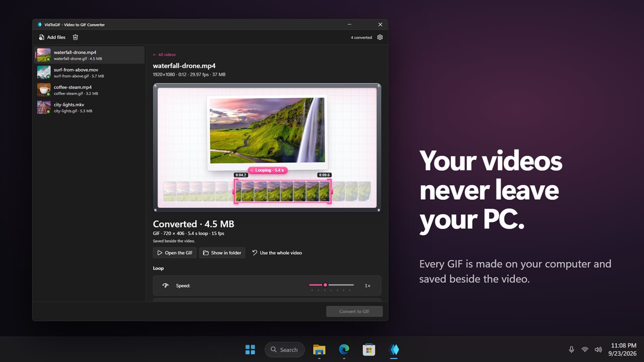
Task: Delete files with the trash can icon
Action: click(75, 37)
